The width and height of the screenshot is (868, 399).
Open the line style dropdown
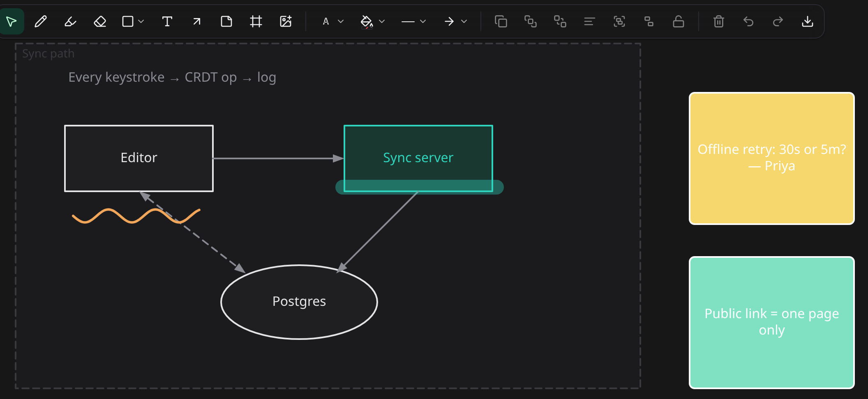(413, 21)
